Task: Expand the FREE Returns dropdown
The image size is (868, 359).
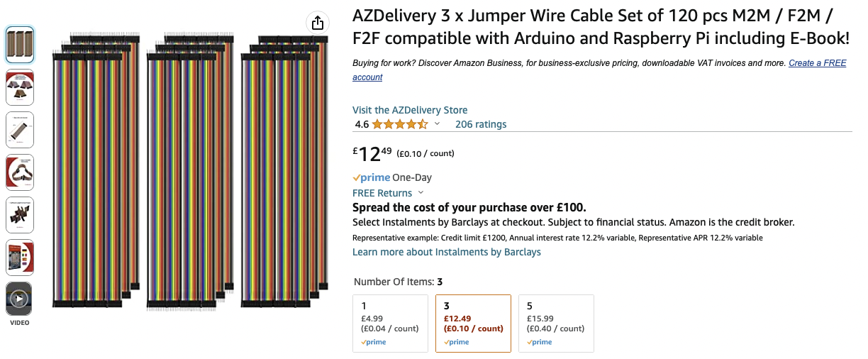Action: (x=421, y=193)
